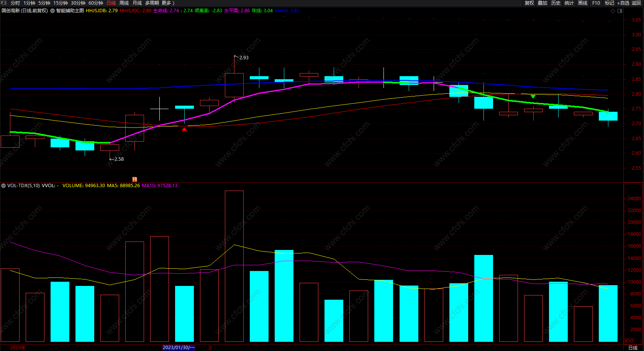Select the 日线 daily period tab
The image size is (644, 351).
pyautogui.click(x=111, y=3)
